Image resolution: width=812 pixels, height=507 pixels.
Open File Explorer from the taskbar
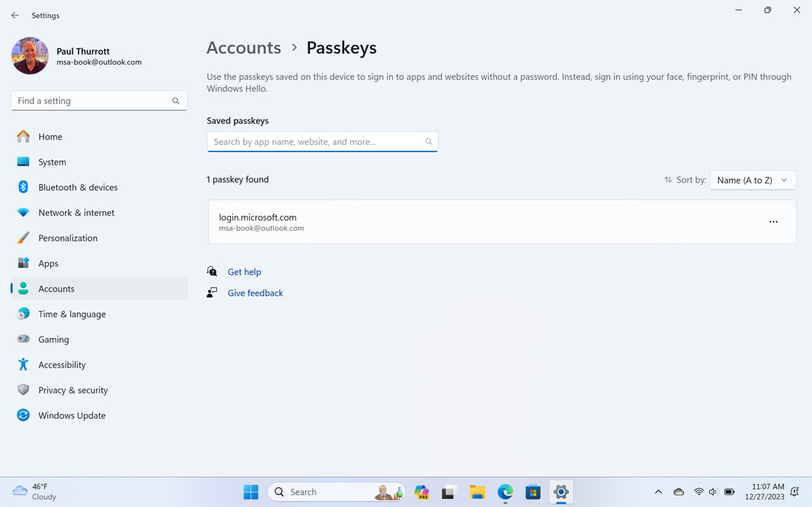pyautogui.click(x=477, y=493)
